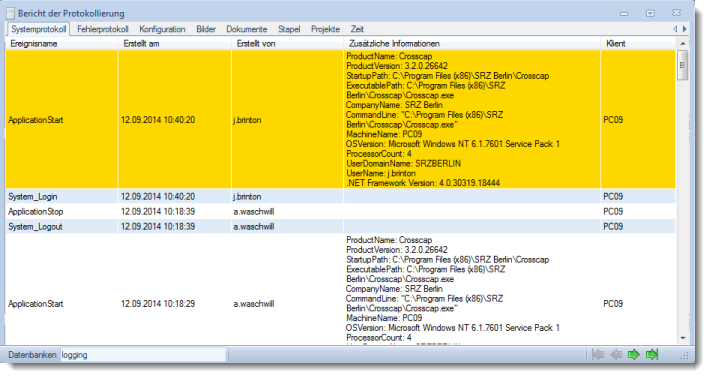This screenshot has height=378, width=710.
Task: Select the System_Login event row
Action: pos(341,196)
